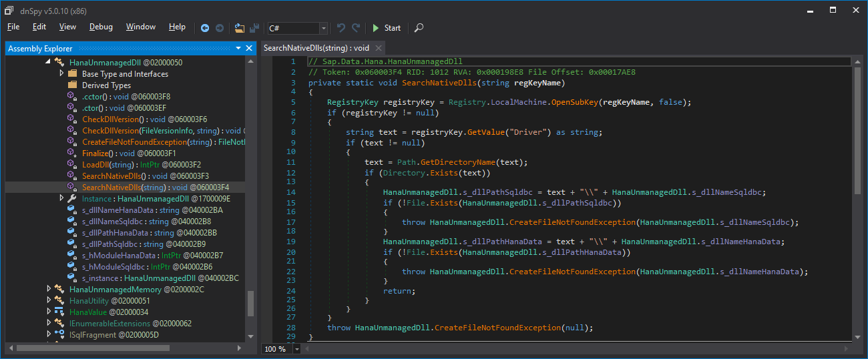
Task: Follow the OpenSubKey link in code
Action: click(x=575, y=102)
